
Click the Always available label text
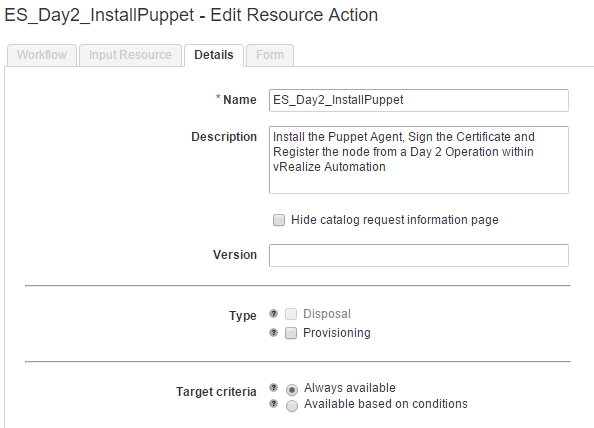350,387
